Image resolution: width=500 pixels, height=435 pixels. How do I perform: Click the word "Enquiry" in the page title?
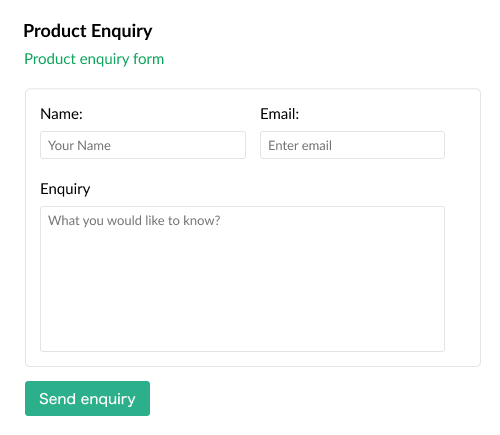[x=122, y=32]
